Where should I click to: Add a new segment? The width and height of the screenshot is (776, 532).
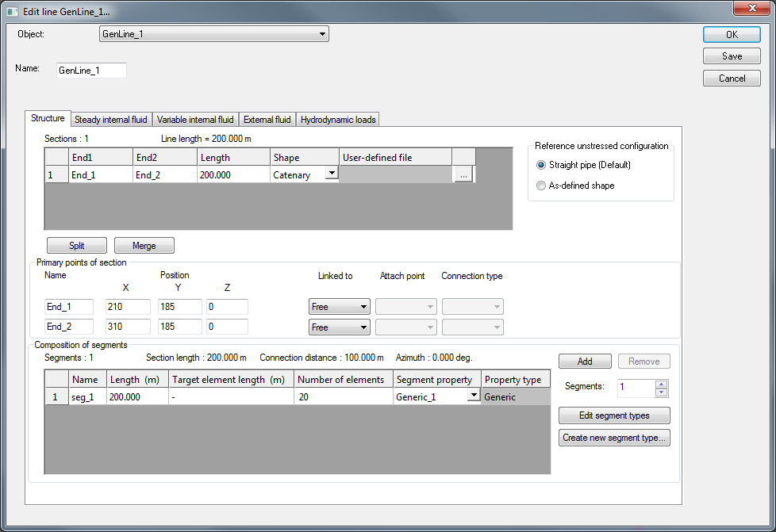click(585, 362)
